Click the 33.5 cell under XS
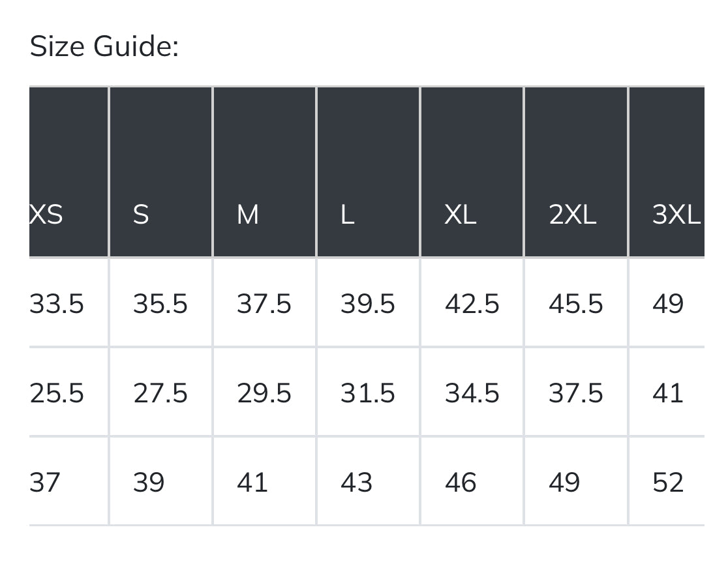Viewport: 728px width, 583px height. 57,304
